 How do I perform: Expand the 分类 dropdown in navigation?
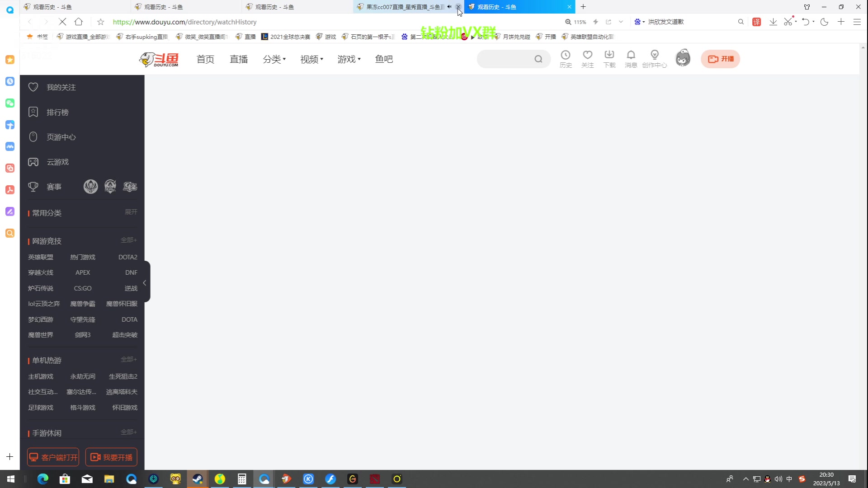(x=274, y=59)
